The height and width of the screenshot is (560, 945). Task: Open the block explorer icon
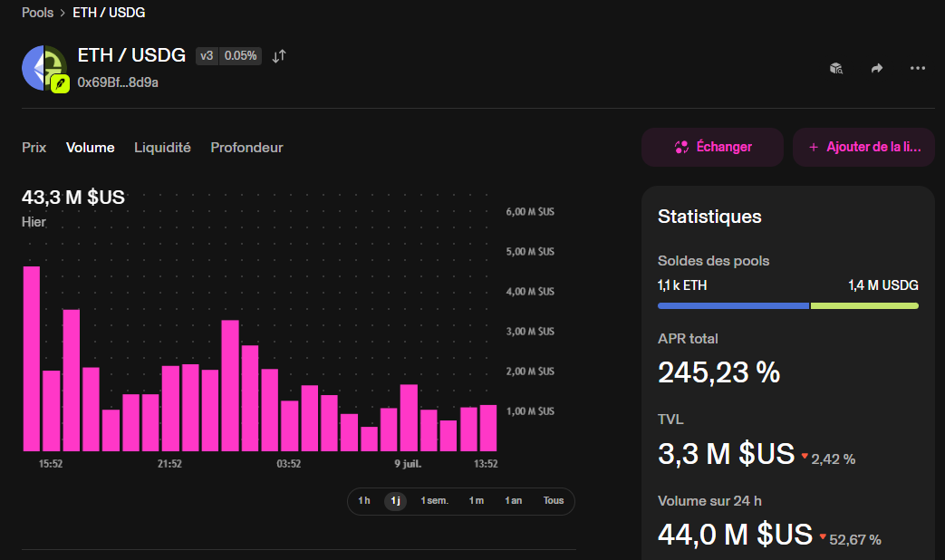(836, 68)
